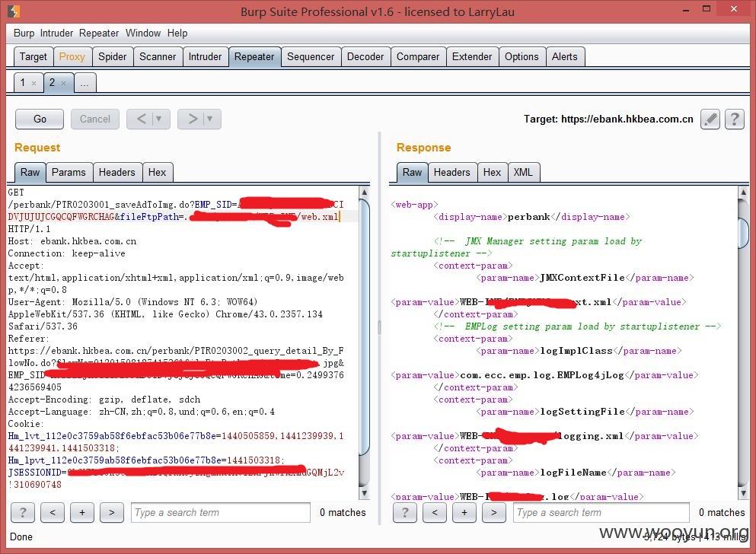The width and height of the screenshot is (756, 554).
Task: Select the response XML tab
Action: [523, 173]
